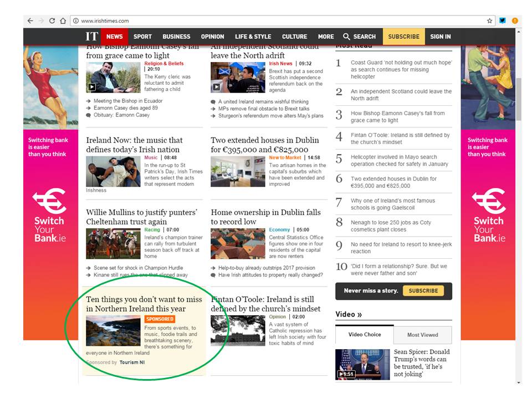Click the Music category label
Screen dimensions: 532x399
(151, 157)
